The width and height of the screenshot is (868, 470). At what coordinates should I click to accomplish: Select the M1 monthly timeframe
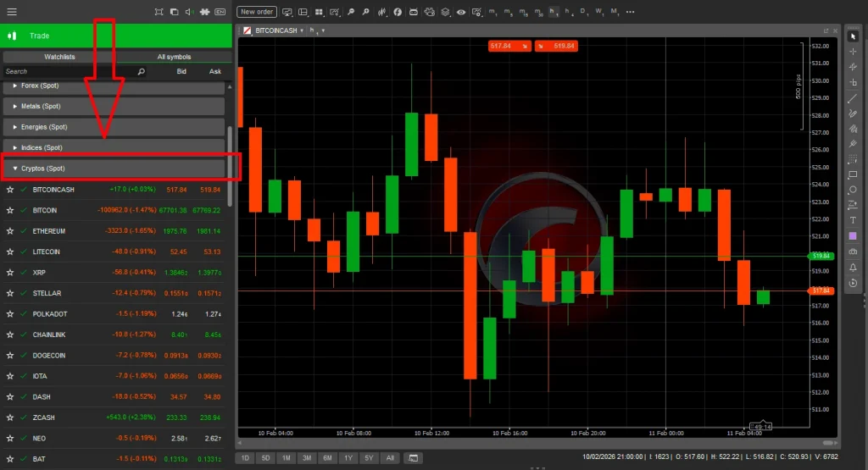coord(614,12)
